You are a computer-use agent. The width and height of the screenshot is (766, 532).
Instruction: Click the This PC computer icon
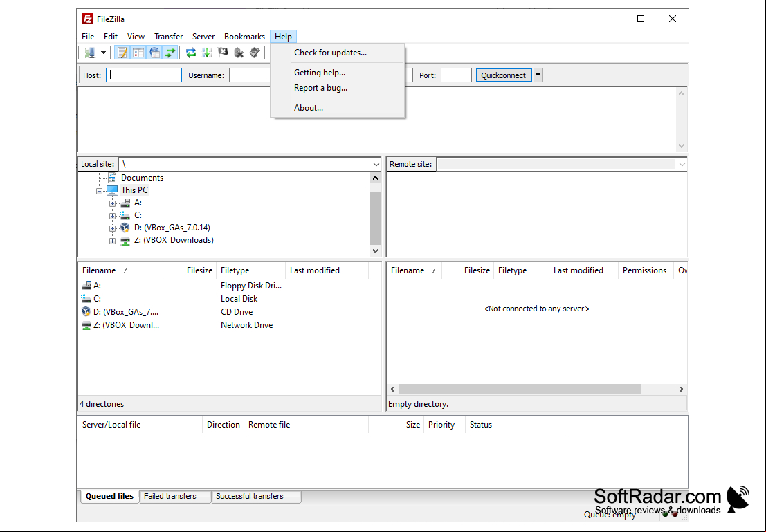click(x=112, y=190)
